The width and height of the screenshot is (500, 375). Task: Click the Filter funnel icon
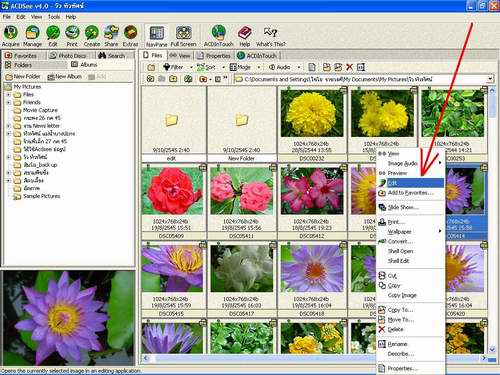click(167, 67)
